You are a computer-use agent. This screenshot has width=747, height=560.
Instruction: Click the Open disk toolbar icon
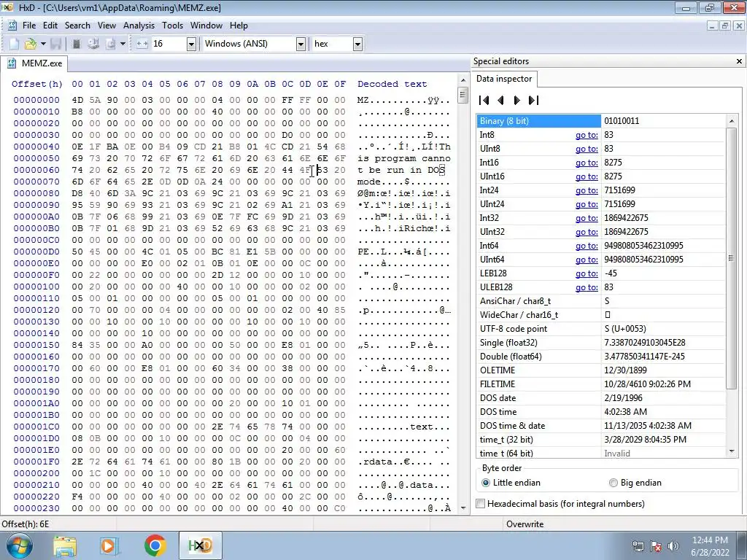coord(93,44)
